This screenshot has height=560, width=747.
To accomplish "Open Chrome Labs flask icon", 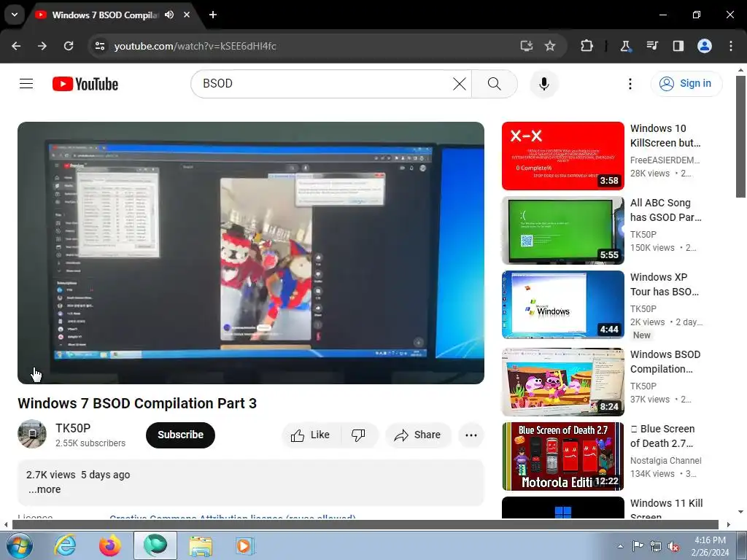I will (625, 46).
